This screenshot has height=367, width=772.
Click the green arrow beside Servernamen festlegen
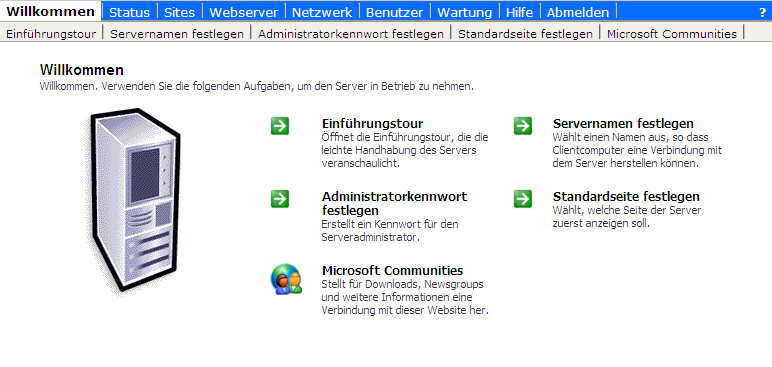point(523,126)
